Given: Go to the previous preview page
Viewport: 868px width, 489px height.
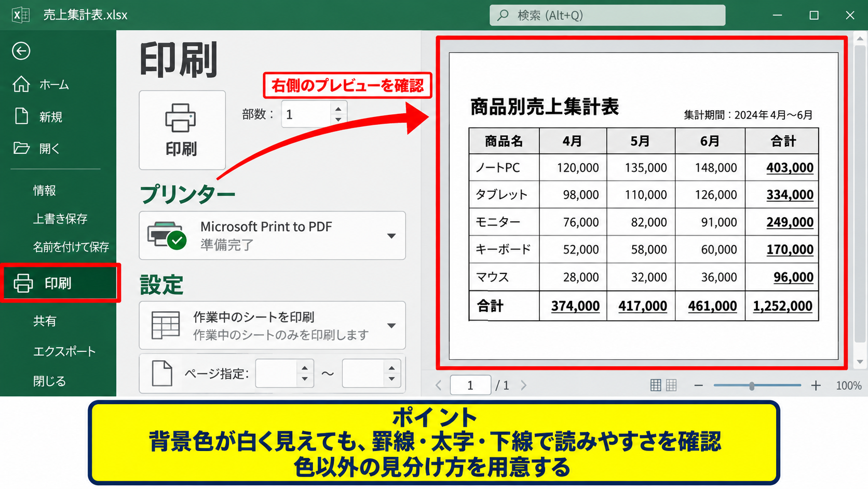Looking at the screenshot, I should pyautogui.click(x=439, y=386).
